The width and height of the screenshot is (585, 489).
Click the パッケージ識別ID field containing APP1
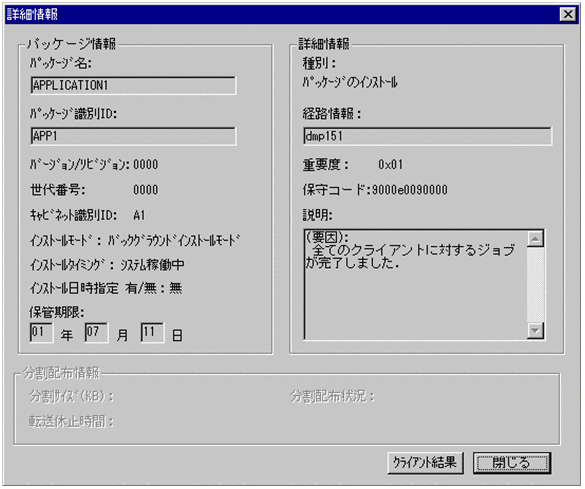click(133, 136)
